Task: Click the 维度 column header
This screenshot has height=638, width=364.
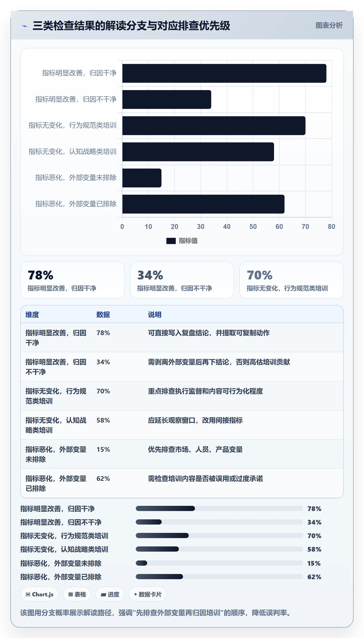Action: click(x=32, y=315)
